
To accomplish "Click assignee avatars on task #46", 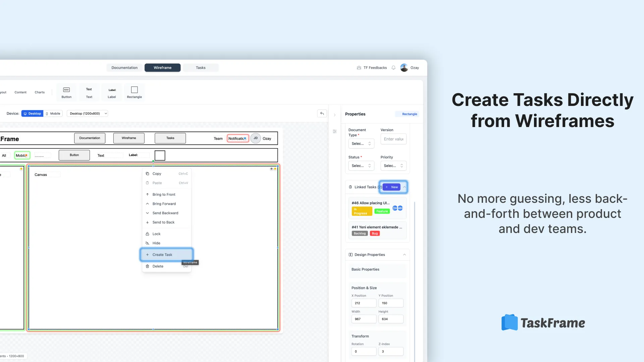I will 397,208.
